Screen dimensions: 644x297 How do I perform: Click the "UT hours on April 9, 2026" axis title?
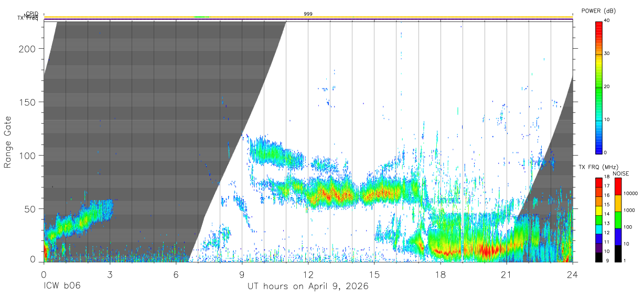(308, 287)
